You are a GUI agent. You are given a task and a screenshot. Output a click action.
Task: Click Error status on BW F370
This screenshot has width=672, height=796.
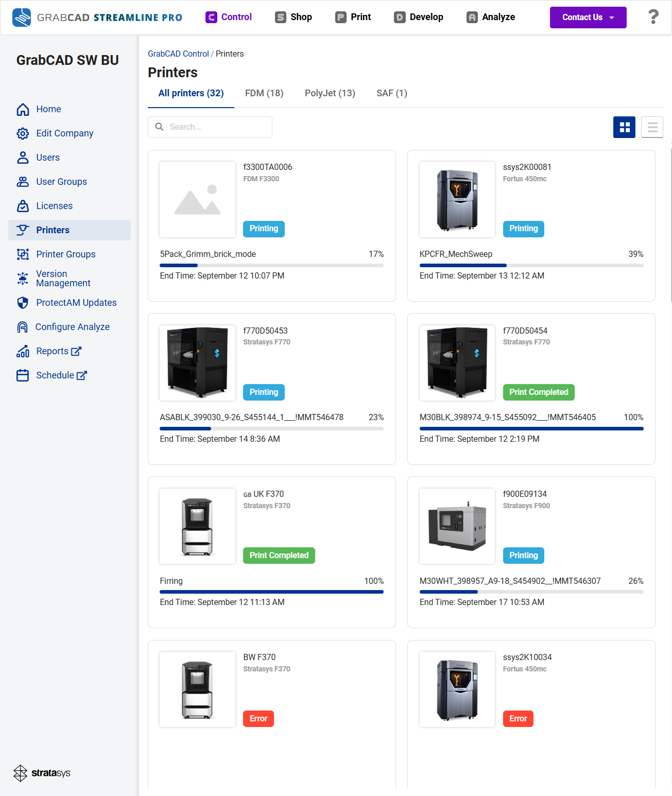pos(259,719)
